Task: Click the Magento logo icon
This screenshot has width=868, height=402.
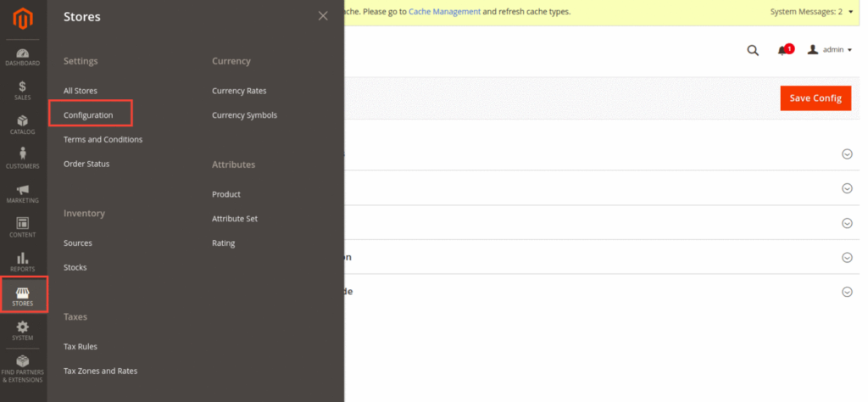Action: tap(23, 19)
